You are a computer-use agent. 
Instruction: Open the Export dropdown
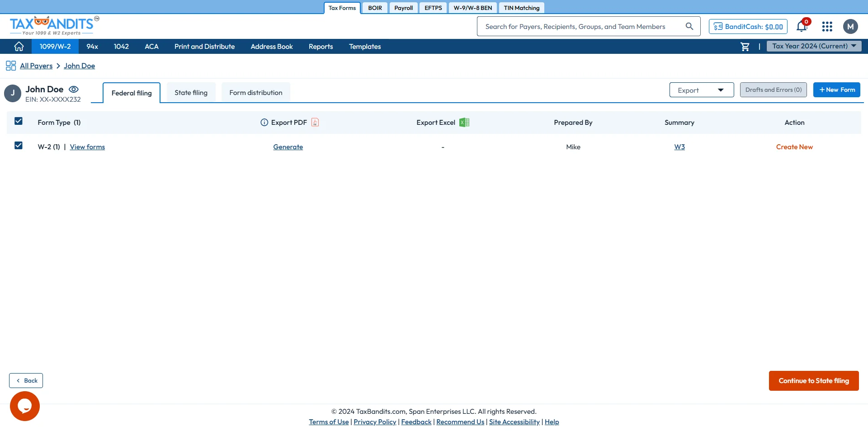tap(702, 90)
